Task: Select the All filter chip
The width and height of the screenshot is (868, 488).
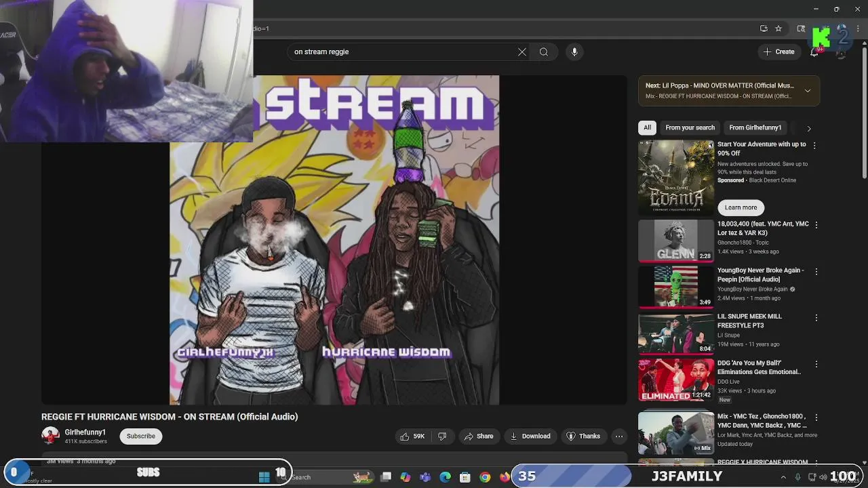Action: [x=648, y=127]
